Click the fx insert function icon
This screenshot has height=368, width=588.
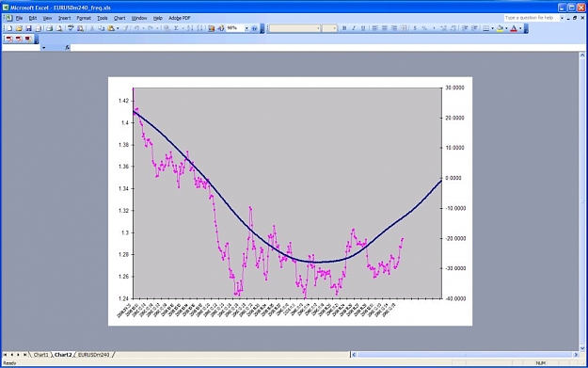67,48
